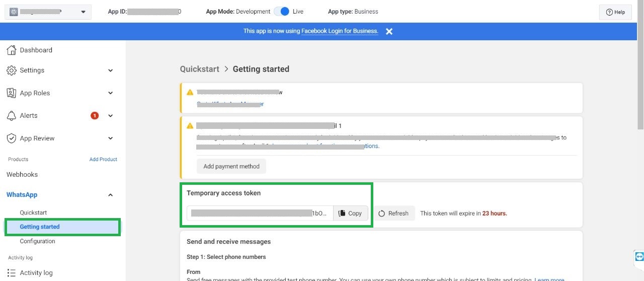This screenshot has height=281, width=644.
Task: Click the App Review shield icon
Action: tap(12, 138)
